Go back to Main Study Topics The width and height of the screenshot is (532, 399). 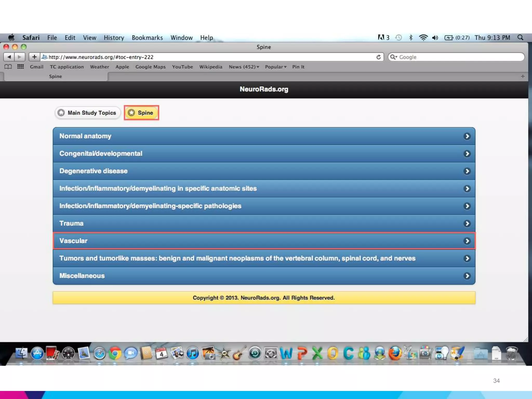[88, 113]
